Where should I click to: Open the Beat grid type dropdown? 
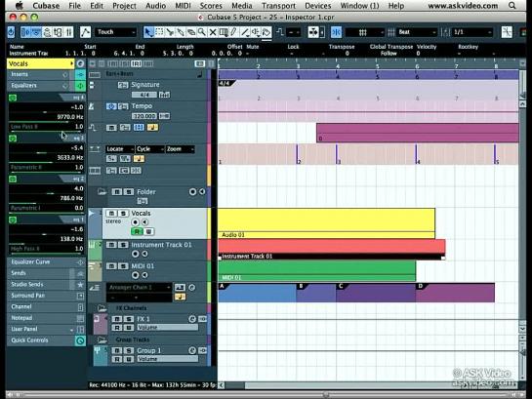(x=417, y=32)
